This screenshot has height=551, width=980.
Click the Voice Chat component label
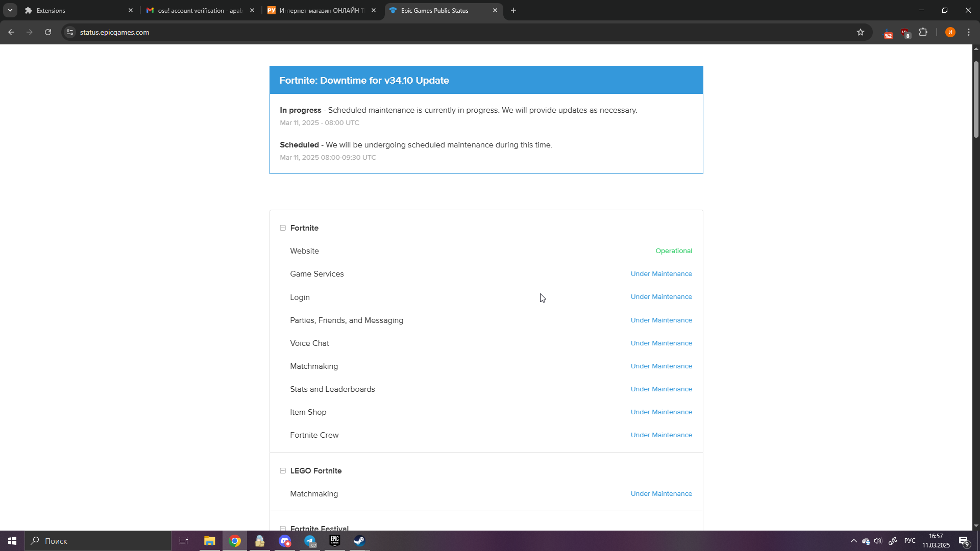pyautogui.click(x=309, y=343)
